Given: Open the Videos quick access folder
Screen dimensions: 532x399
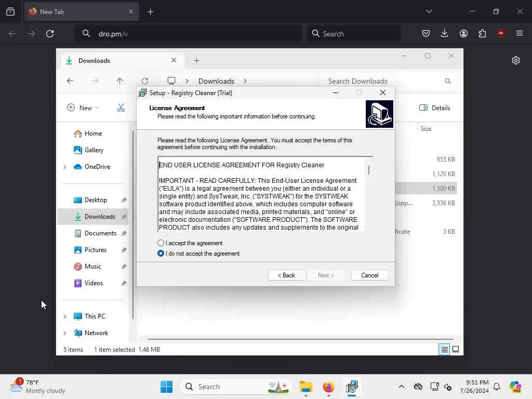Looking at the screenshot, I should (x=88, y=283).
